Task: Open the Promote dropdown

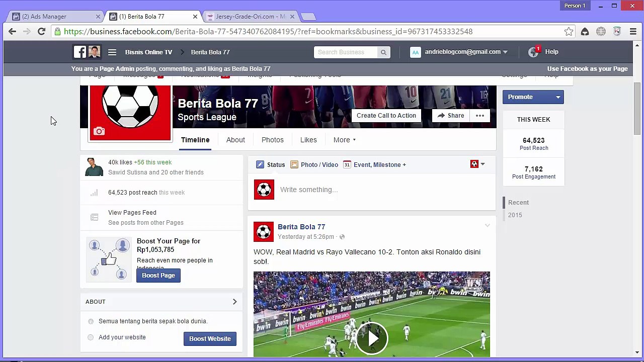Action: (558, 97)
